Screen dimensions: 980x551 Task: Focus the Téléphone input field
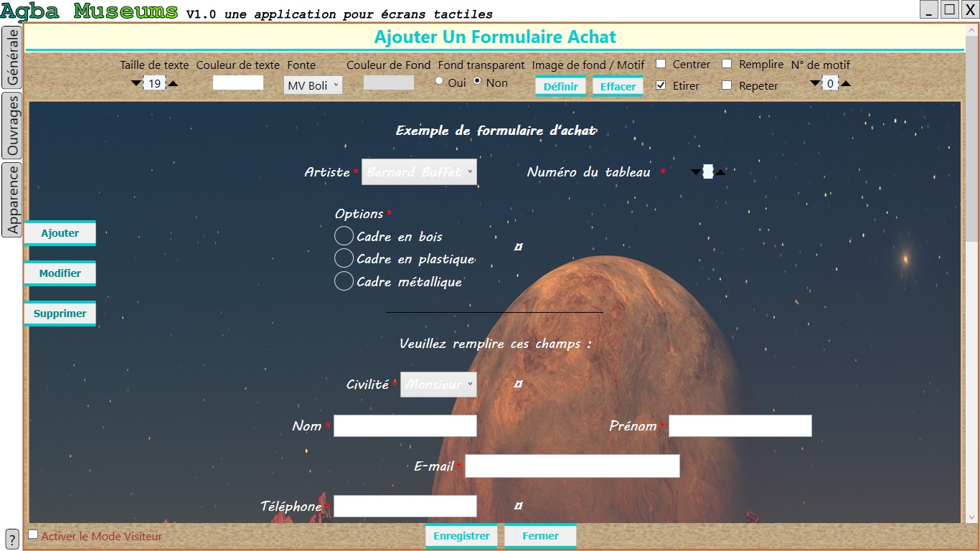coord(405,506)
